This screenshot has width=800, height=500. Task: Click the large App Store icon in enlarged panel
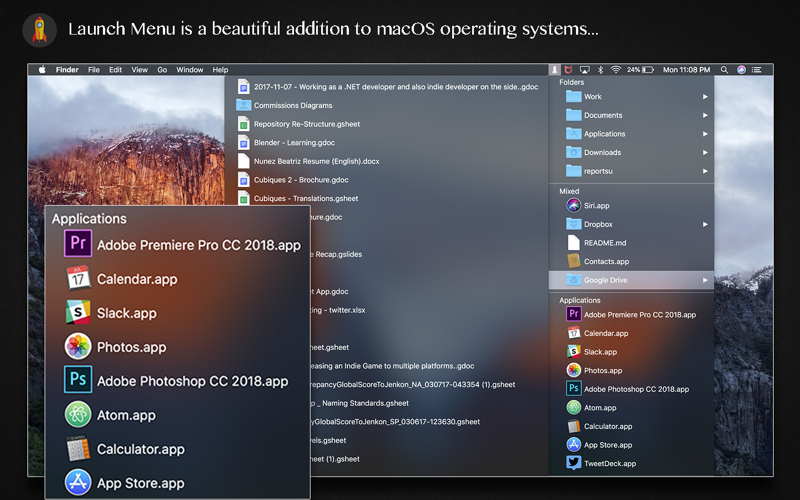point(78,482)
